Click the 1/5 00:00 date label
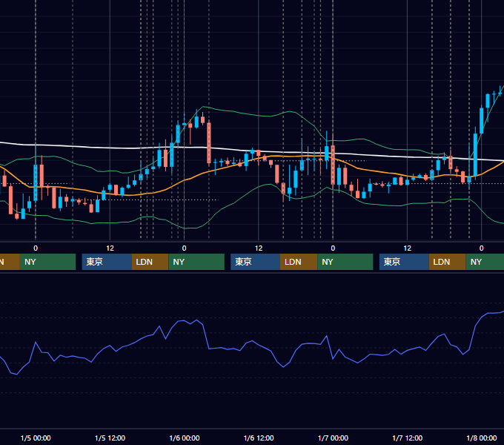Viewport: 504px width, 445px height. [x=36, y=438]
